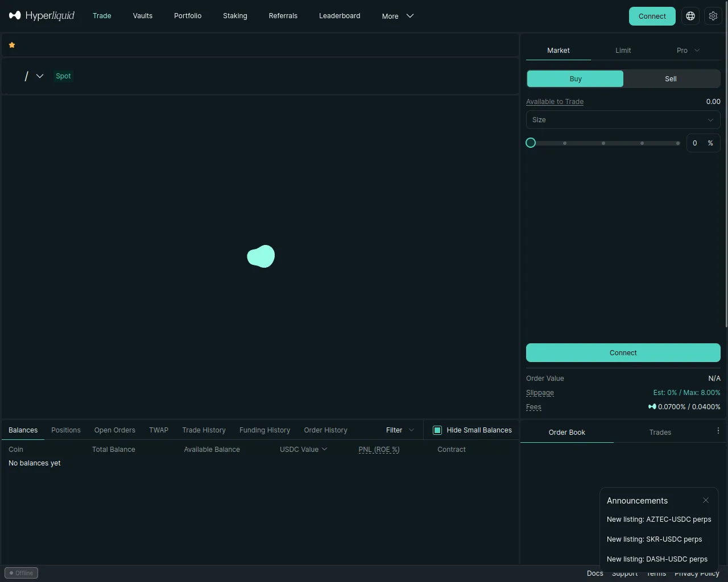Viewport: 728px width, 582px height.
Task: Switch to Limit order tab
Action: coord(623,50)
